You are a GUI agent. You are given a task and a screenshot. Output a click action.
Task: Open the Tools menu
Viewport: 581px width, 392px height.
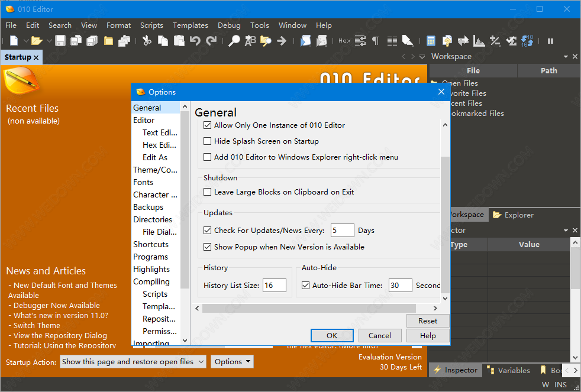259,25
